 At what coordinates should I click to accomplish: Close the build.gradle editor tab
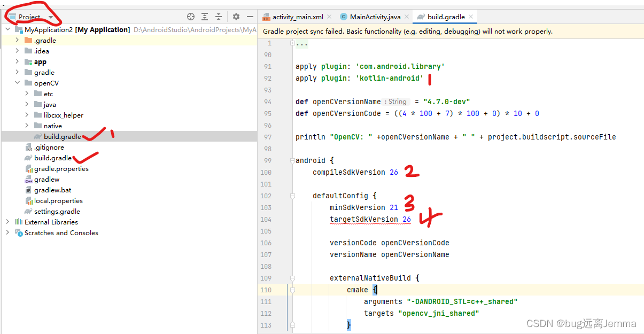point(471,17)
